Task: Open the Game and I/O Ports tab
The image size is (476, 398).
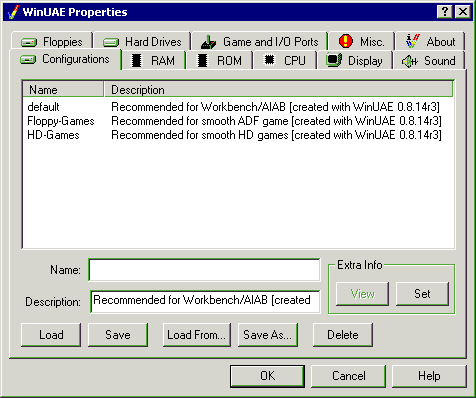Action: [260, 42]
